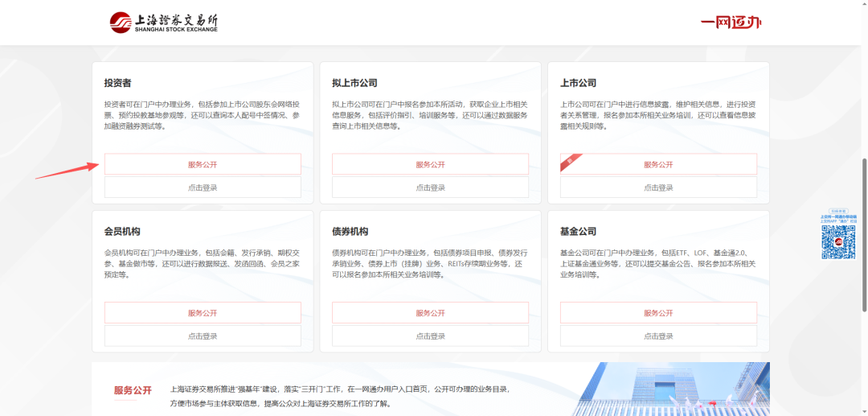Click the red 一网通办 logo
The height and width of the screenshot is (416, 868).
point(730,23)
